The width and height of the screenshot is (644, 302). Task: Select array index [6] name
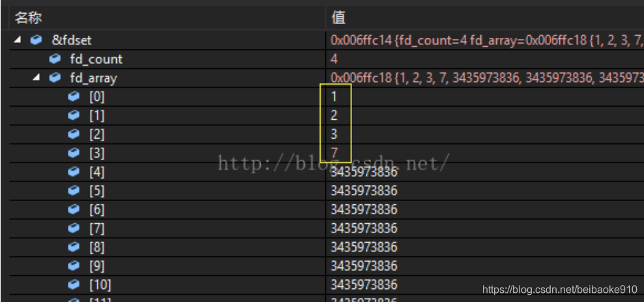[x=96, y=210]
